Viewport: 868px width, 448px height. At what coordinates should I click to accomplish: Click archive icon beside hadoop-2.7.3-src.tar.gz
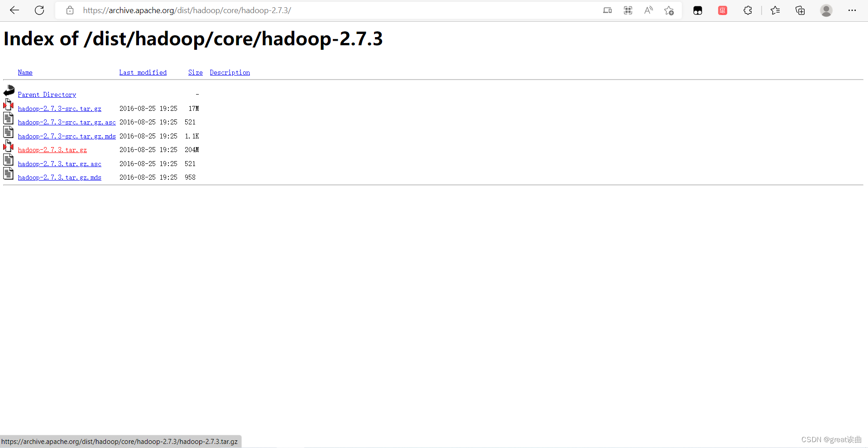[x=9, y=105]
